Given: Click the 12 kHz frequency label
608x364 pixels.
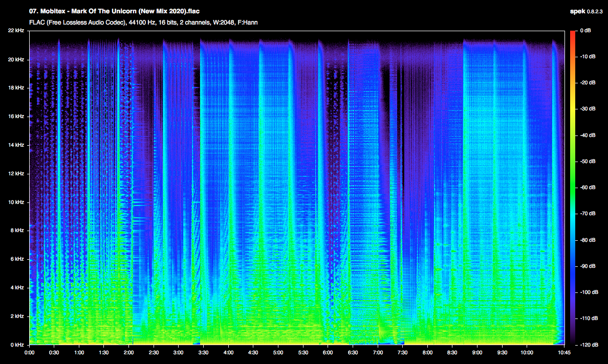Looking at the screenshot, I should [16, 173].
